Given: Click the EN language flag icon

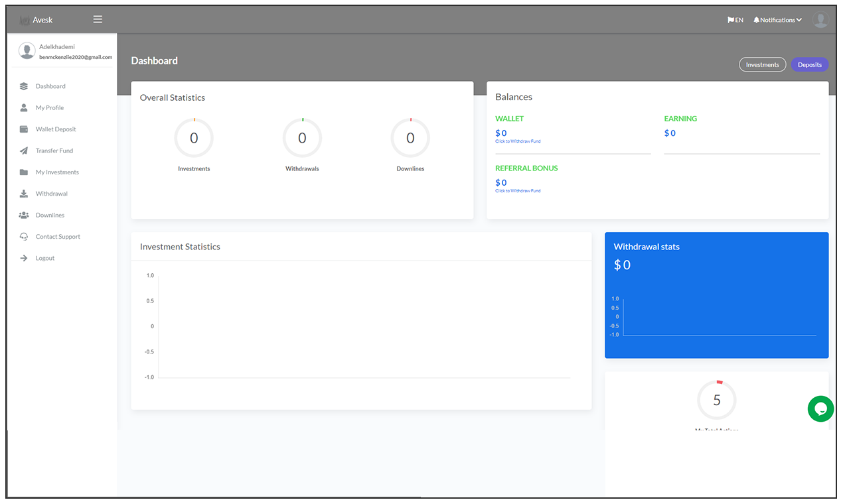Looking at the screenshot, I should click(x=731, y=20).
